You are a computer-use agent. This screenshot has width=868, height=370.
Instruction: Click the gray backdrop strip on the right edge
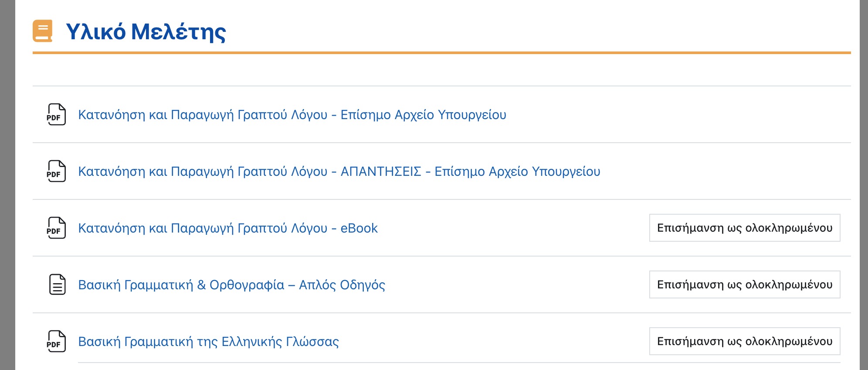(x=864, y=185)
